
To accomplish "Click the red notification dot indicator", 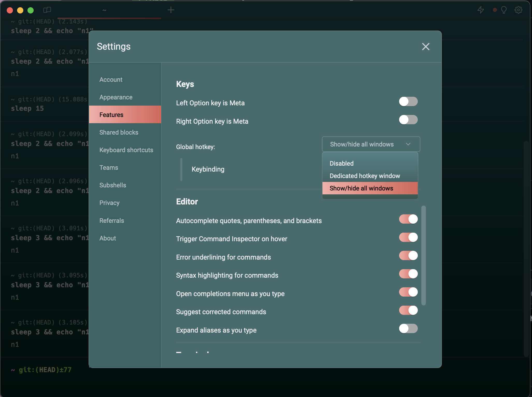I will (494, 10).
